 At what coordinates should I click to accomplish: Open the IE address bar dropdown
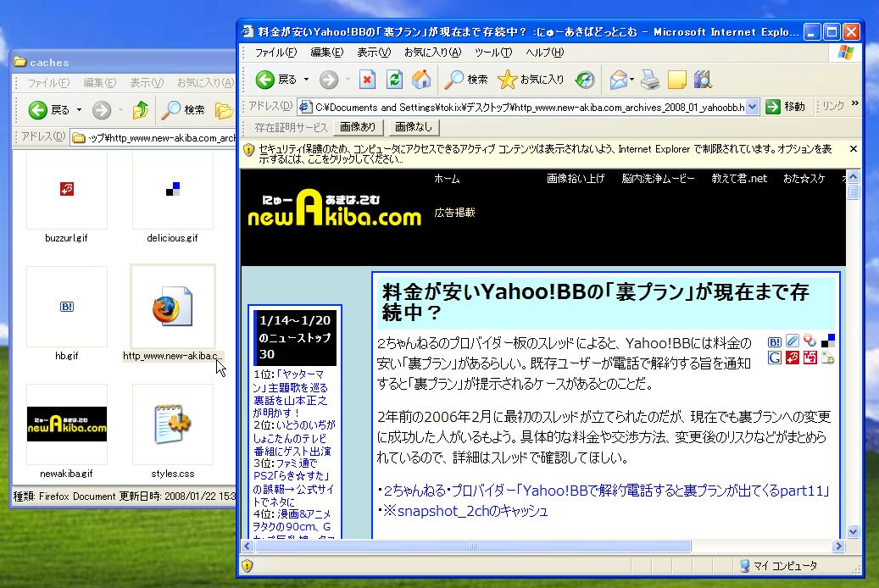(753, 107)
